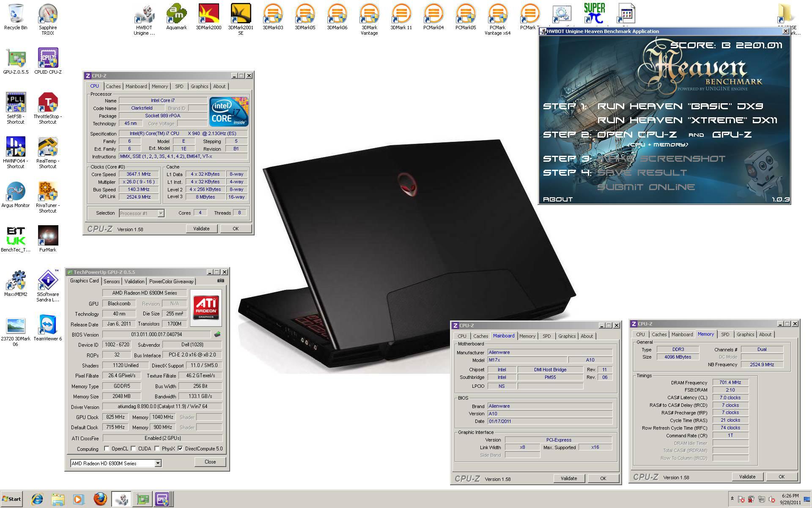Click the Start button
The image size is (812, 508).
[12, 499]
